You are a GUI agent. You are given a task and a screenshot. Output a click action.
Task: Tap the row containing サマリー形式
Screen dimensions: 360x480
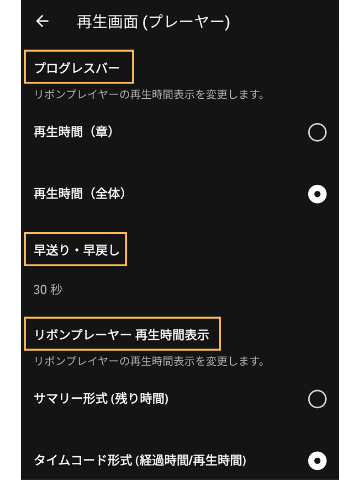(x=180, y=399)
